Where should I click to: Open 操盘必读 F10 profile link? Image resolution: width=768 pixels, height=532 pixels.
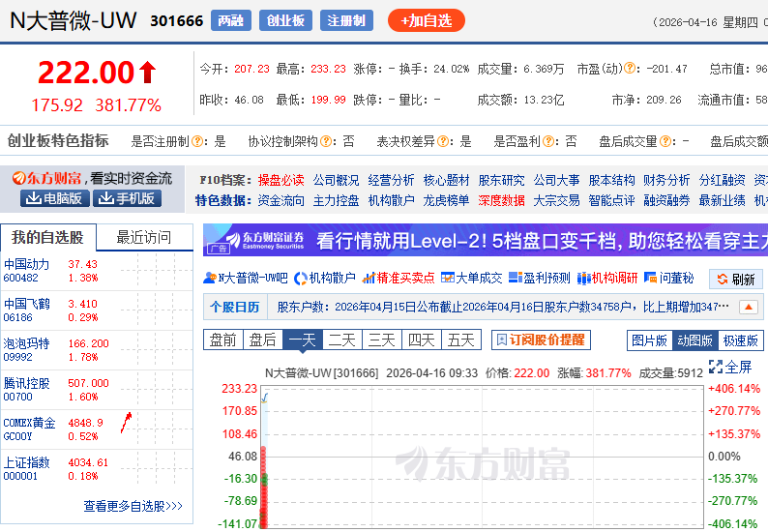pyautogui.click(x=281, y=180)
